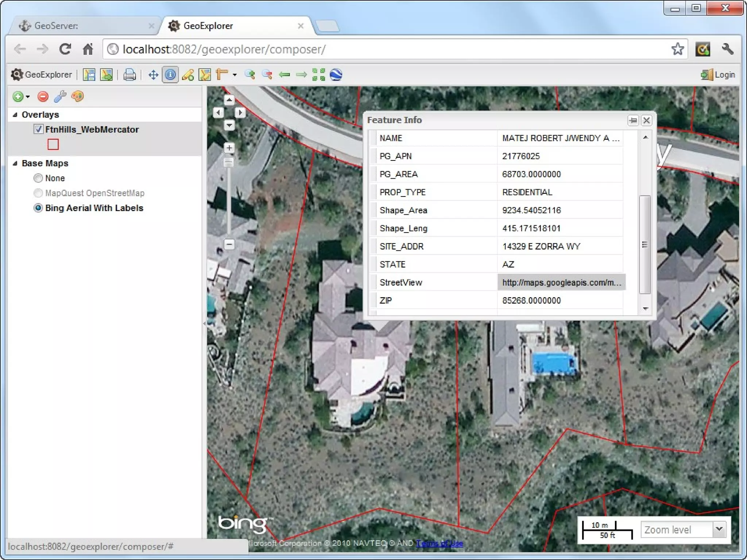Select the None base map option

pos(38,178)
